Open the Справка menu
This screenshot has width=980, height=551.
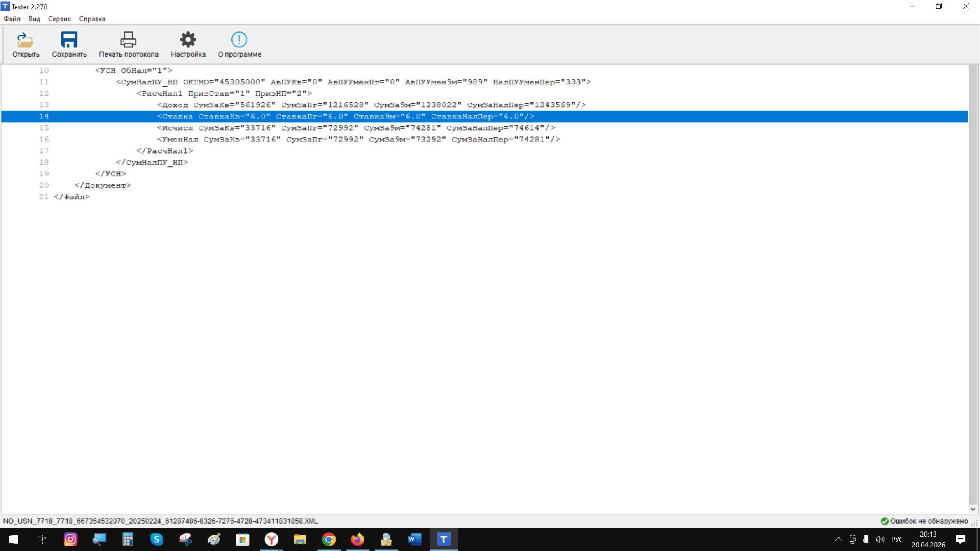pyautogui.click(x=92, y=19)
